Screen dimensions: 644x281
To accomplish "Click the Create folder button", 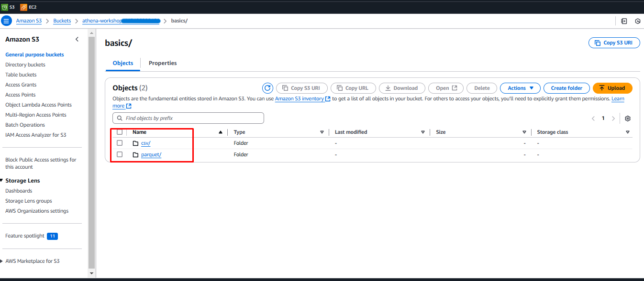I will click(x=566, y=88).
